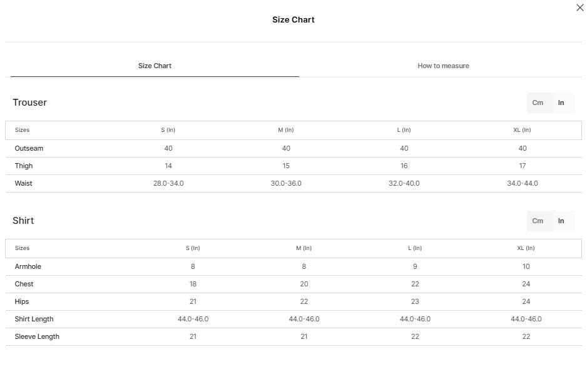
Task: Click the Trouser section heading
Action: pos(30,103)
